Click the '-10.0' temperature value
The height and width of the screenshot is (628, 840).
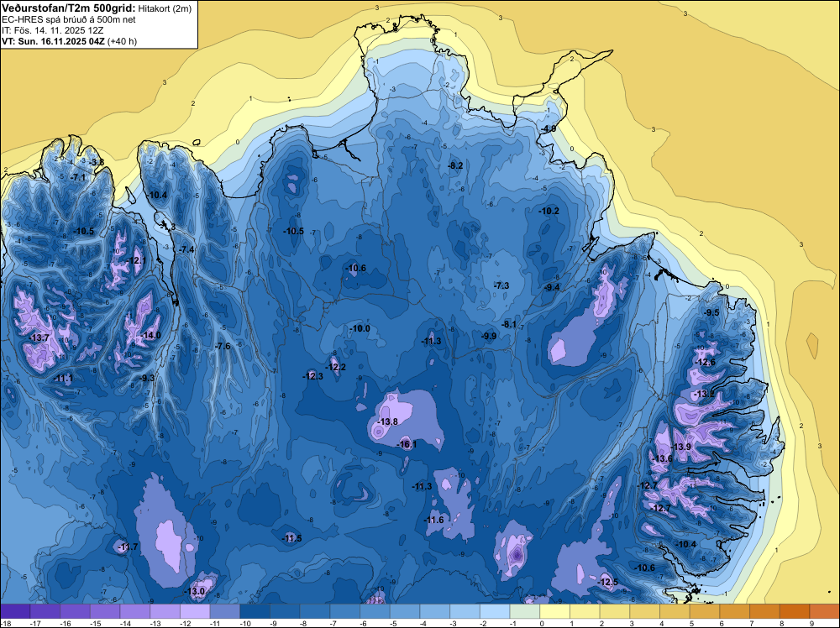click(360, 329)
